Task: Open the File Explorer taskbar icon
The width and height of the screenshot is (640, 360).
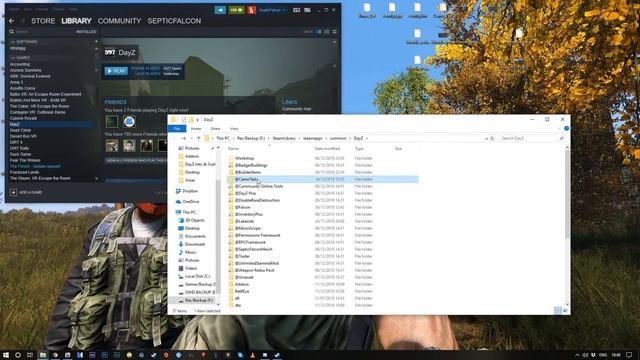Action: [42, 355]
